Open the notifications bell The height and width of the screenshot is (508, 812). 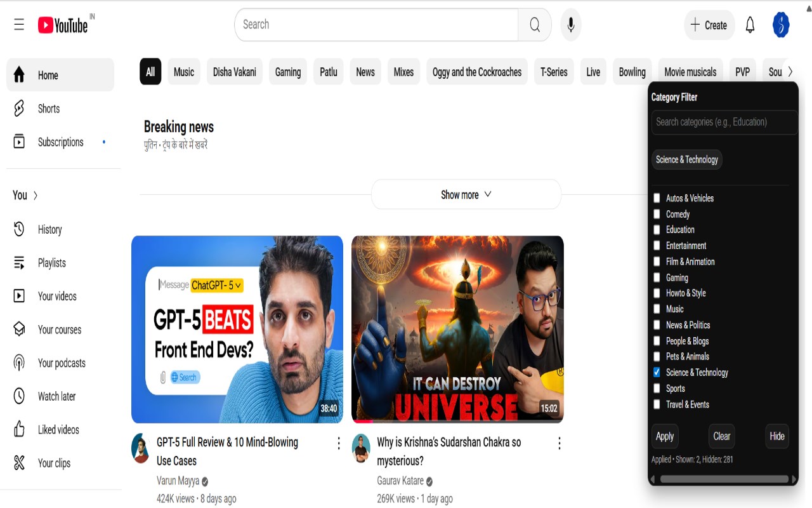click(750, 25)
